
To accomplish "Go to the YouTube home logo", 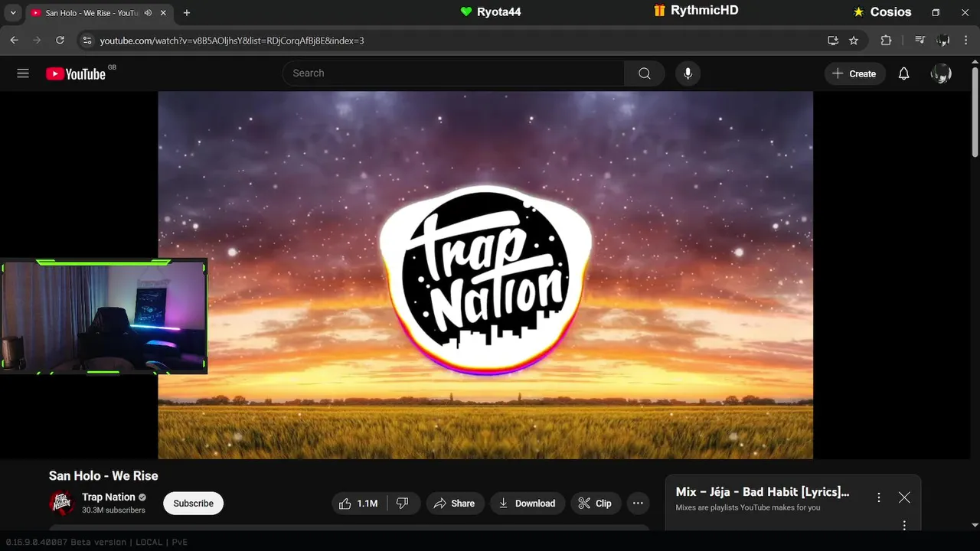I will pos(76,73).
